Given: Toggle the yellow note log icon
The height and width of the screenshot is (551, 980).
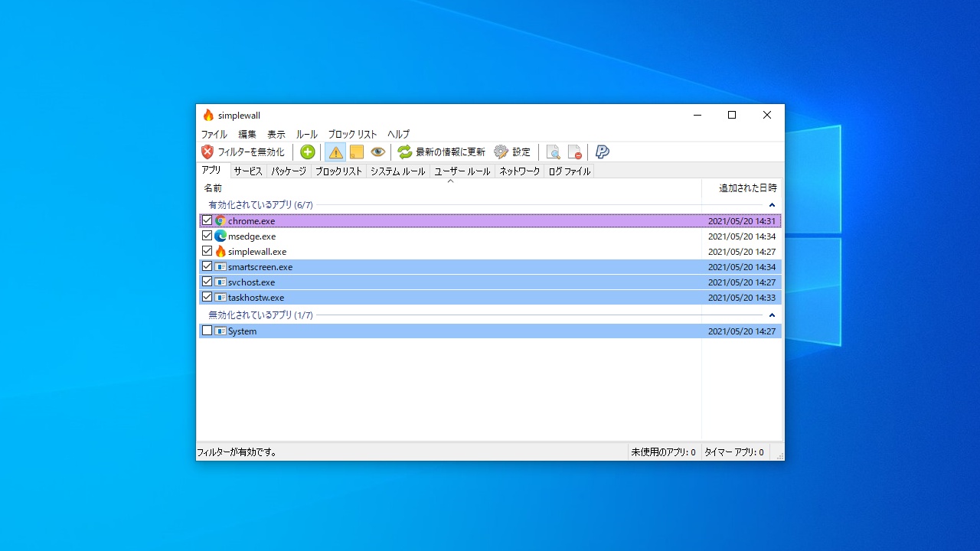Looking at the screenshot, I should pyautogui.click(x=357, y=152).
